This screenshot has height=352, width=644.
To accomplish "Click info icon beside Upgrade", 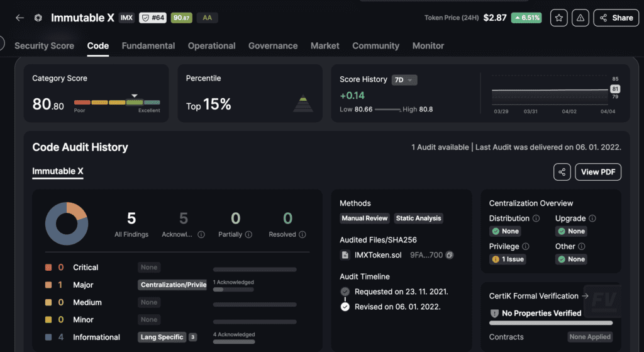I will click(x=592, y=219).
